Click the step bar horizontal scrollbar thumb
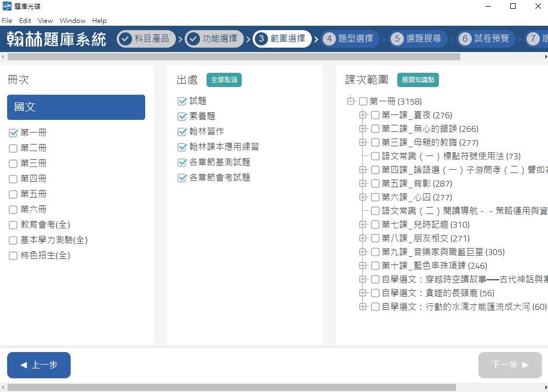 [234, 56]
